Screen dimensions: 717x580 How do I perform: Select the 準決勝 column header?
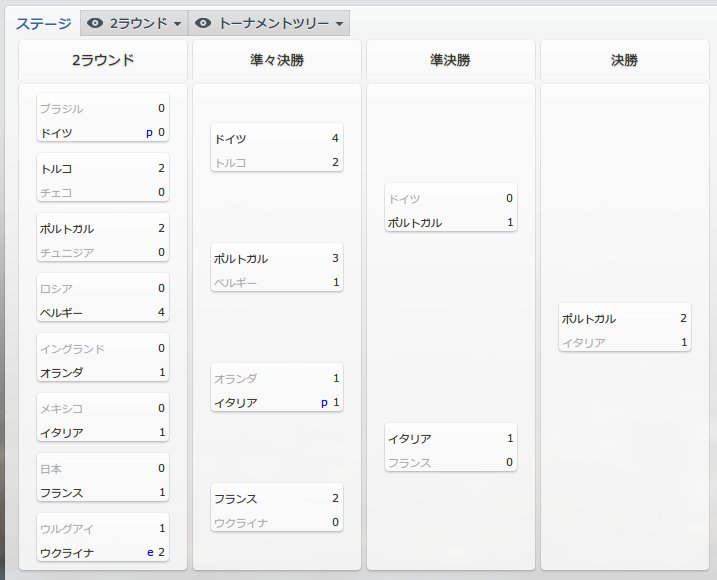click(451, 60)
